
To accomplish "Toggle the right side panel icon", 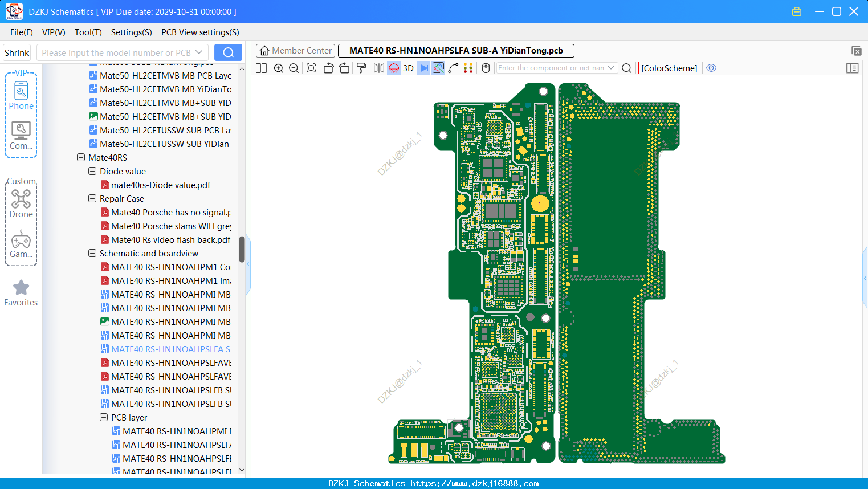I will pos(853,68).
